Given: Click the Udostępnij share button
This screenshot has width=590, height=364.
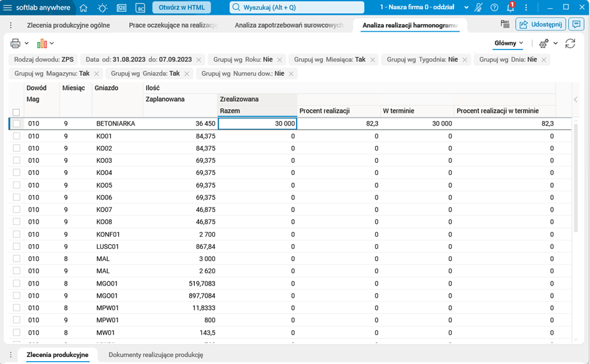Looking at the screenshot, I should point(541,24).
